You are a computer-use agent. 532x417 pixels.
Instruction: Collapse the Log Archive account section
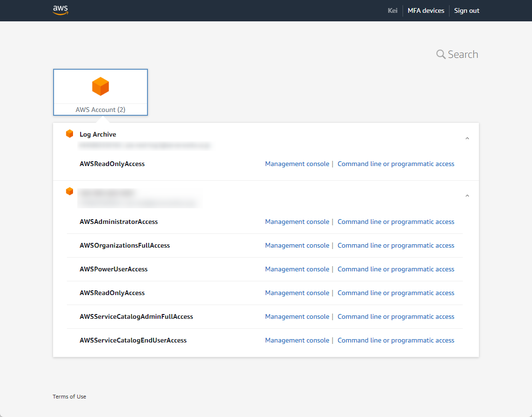coord(467,138)
